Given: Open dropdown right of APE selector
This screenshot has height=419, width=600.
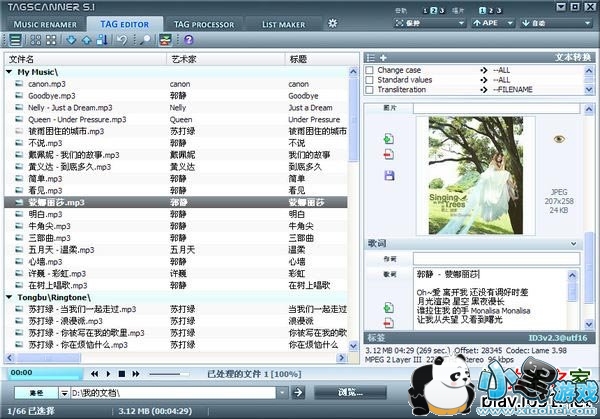Looking at the screenshot, I should point(557,23).
